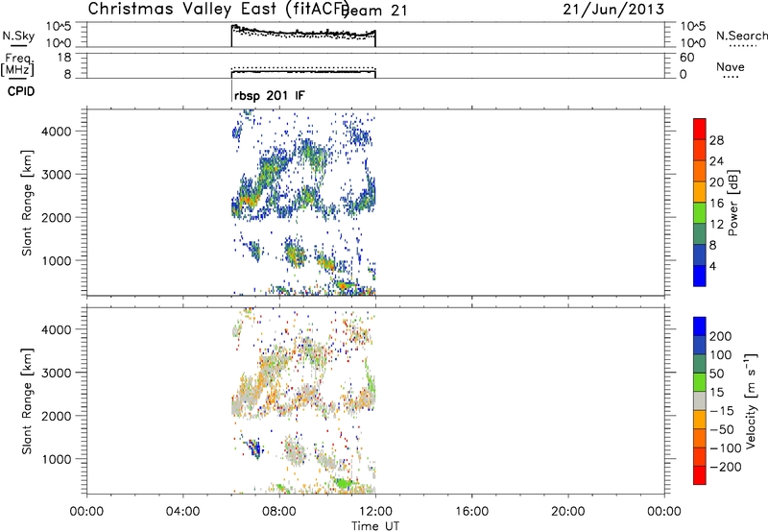This screenshot has width=768, height=532.
Task: Click the yellow-orange 16–20 dB Power colorbar segment
Action: (700, 191)
